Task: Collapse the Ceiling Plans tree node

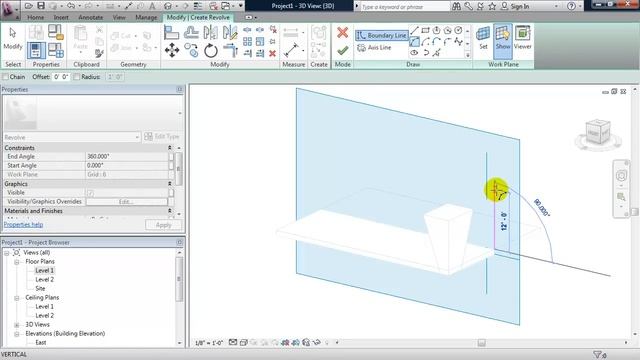Action: 17,298
